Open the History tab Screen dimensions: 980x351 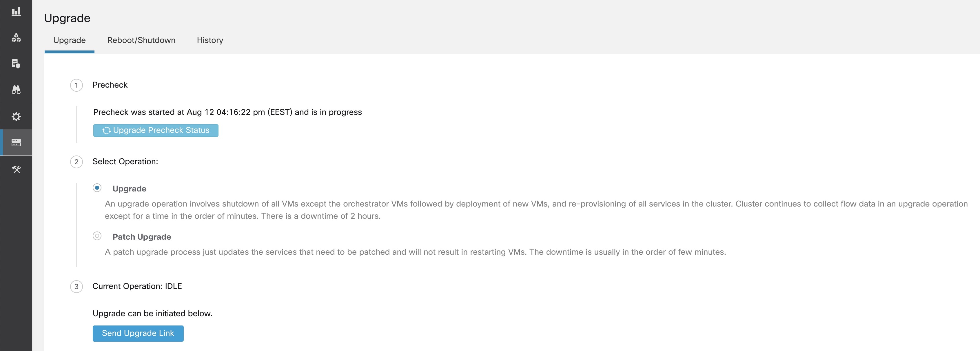click(210, 40)
